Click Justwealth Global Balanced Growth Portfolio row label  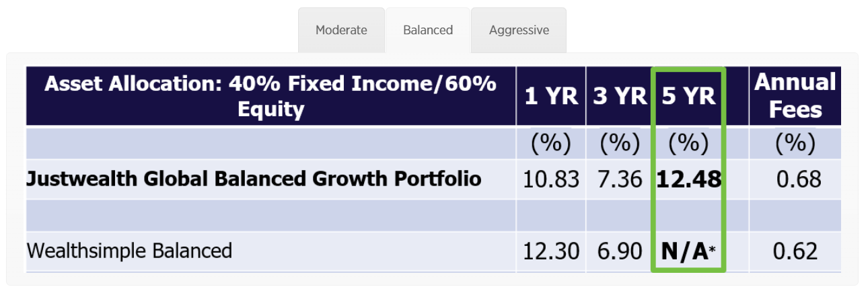tap(254, 179)
